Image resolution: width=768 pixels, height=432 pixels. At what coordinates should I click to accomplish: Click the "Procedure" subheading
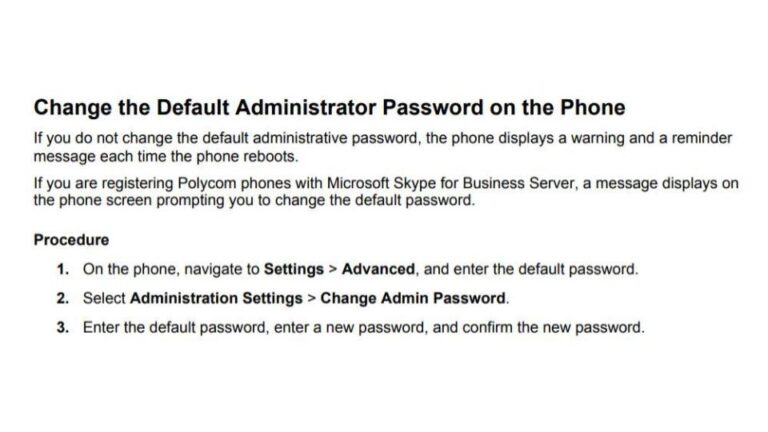pyautogui.click(x=71, y=240)
